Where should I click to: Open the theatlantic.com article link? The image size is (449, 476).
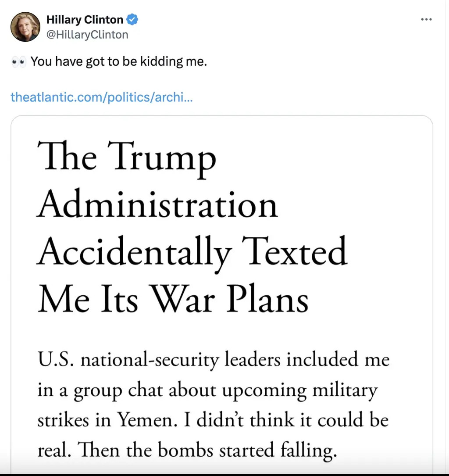pyautogui.click(x=101, y=97)
